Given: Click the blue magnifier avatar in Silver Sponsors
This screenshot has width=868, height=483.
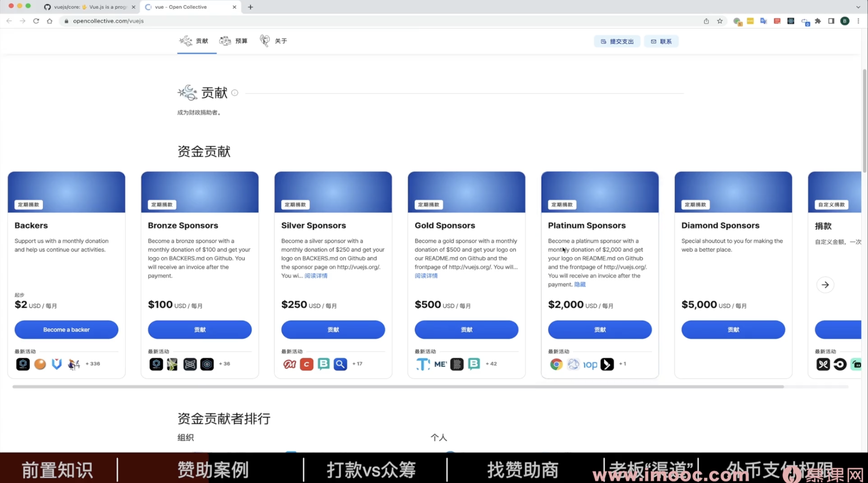Looking at the screenshot, I should [x=340, y=364].
